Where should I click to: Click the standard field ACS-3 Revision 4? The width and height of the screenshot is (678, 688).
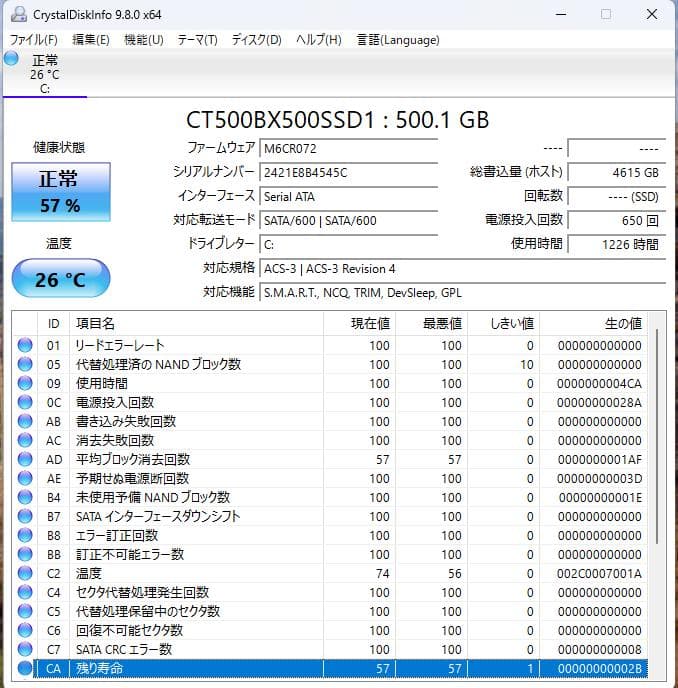tap(463, 269)
